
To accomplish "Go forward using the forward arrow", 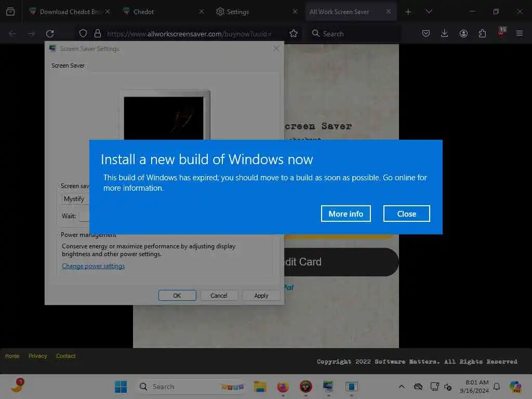I will pos(31,34).
